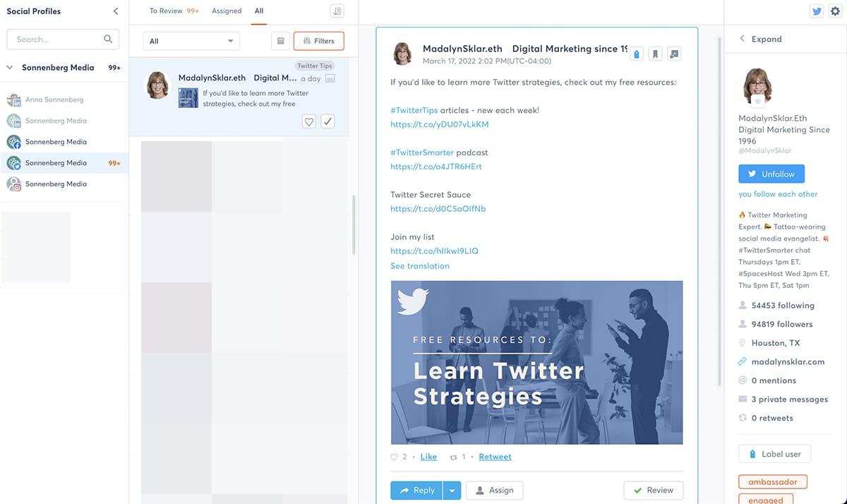Switch to the Assigned tab

tap(227, 11)
